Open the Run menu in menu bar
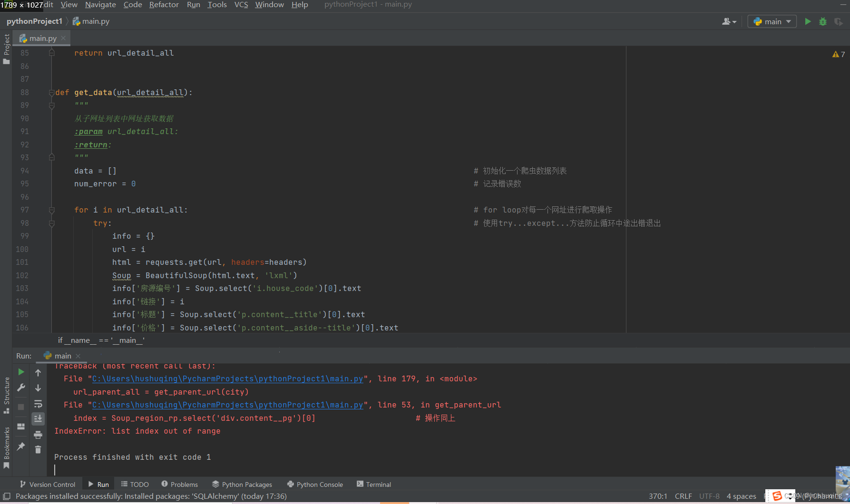 pos(194,5)
